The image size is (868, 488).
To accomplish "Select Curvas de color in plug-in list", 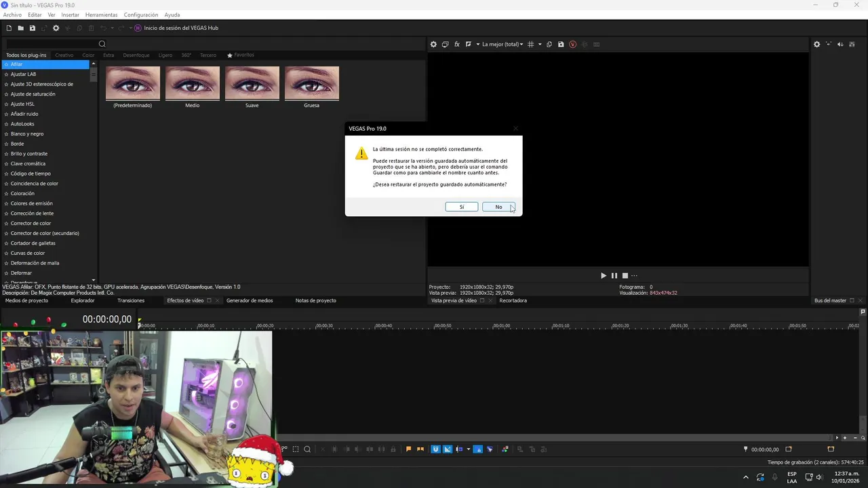I will (28, 253).
